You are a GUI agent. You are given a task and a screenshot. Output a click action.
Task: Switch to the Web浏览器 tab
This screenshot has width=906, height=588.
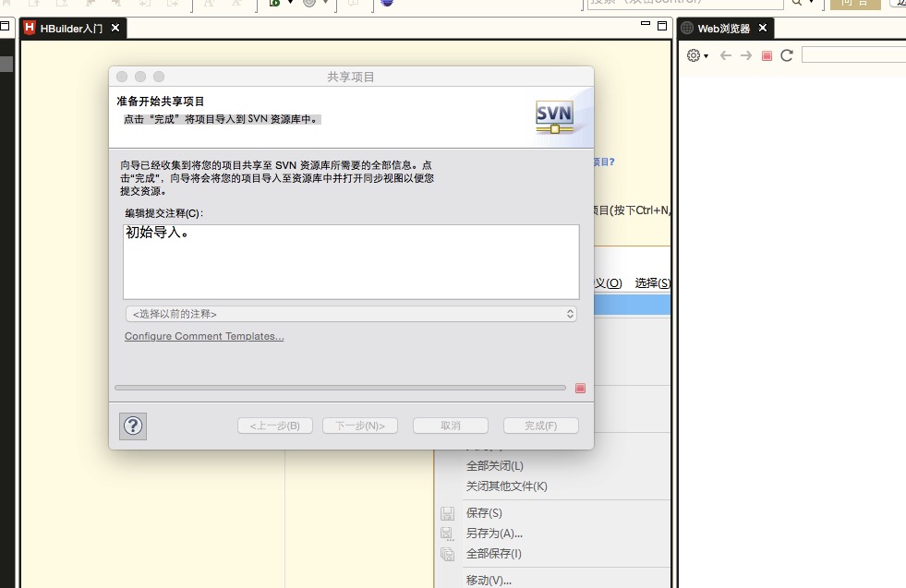[x=717, y=29]
